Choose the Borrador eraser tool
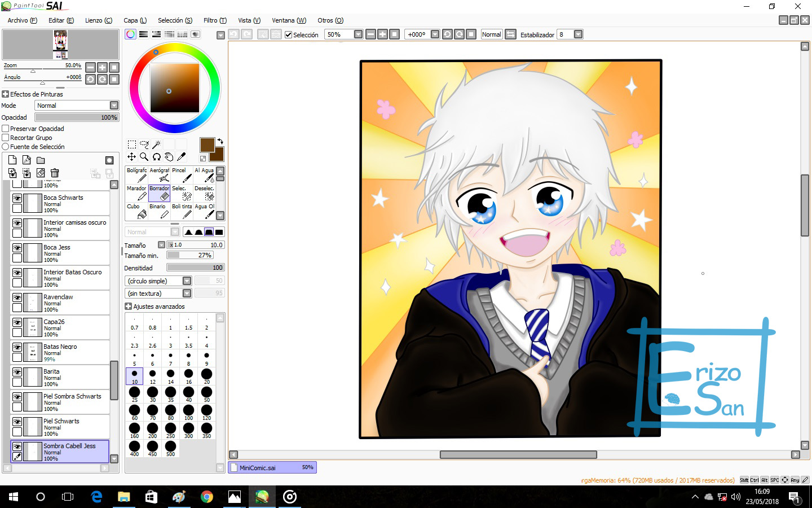The image size is (812, 508). coord(159,193)
